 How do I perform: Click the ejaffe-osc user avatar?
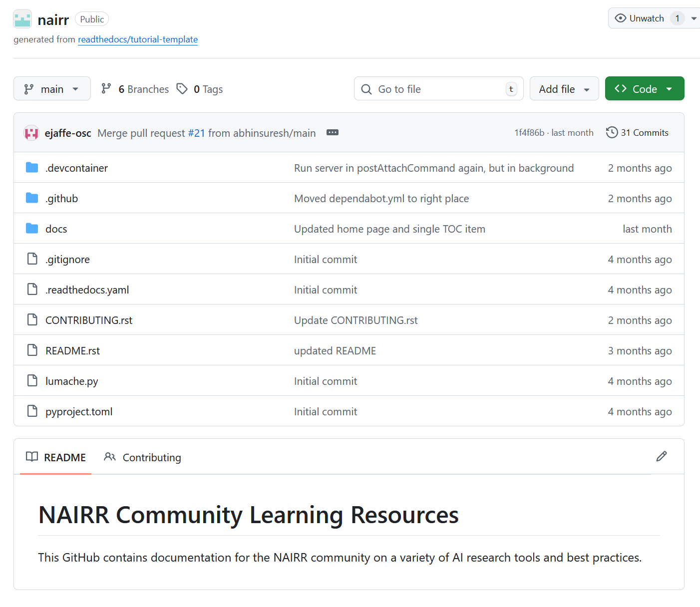[x=31, y=133]
